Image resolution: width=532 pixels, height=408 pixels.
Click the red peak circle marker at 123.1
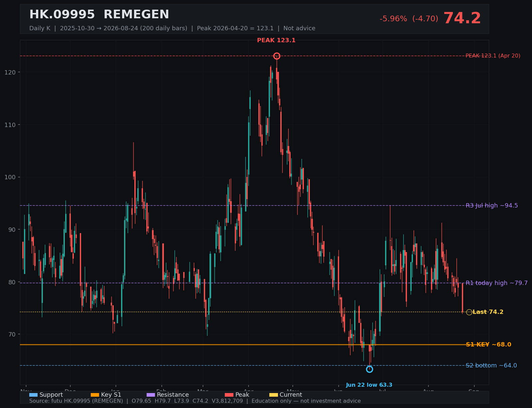(x=277, y=56)
